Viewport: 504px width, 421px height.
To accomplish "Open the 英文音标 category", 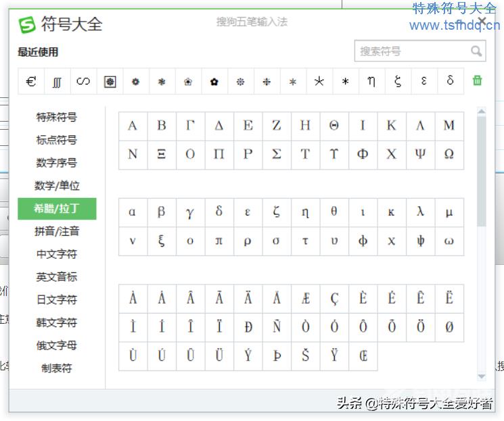I will (57, 277).
